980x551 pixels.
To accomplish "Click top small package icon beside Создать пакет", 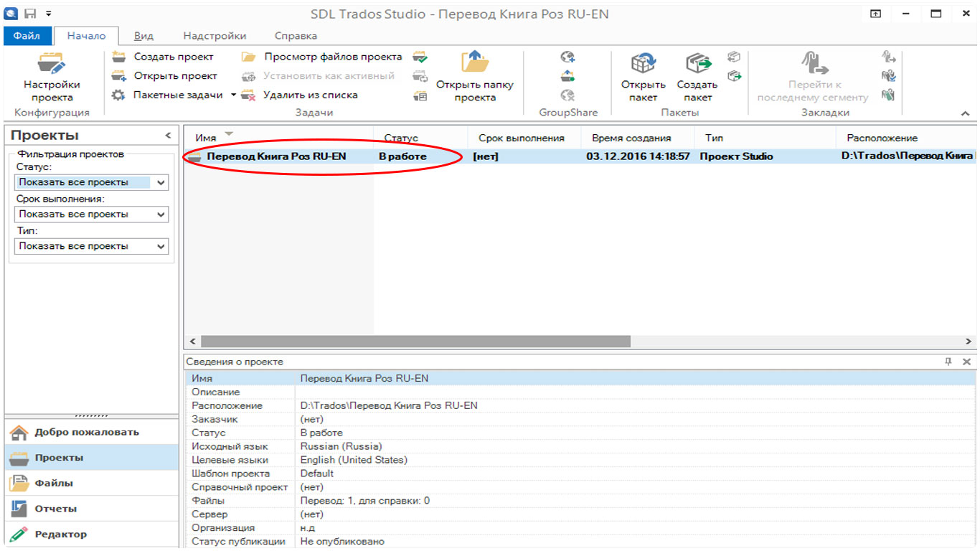I will click(733, 57).
